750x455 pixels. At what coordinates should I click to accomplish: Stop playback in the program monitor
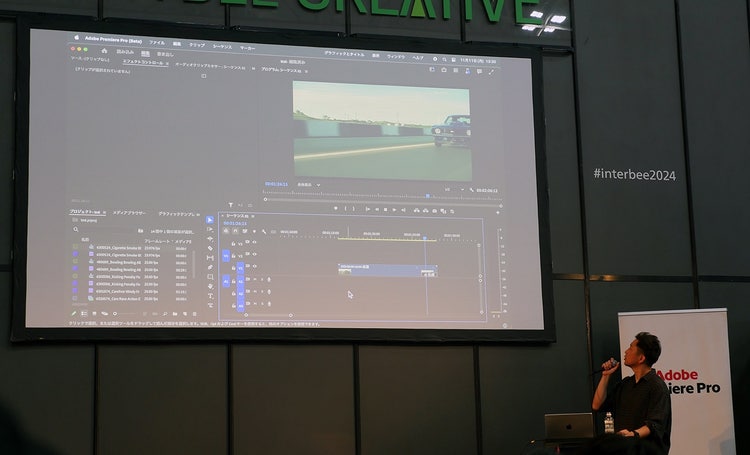pyautogui.click(x=386, y=210)
